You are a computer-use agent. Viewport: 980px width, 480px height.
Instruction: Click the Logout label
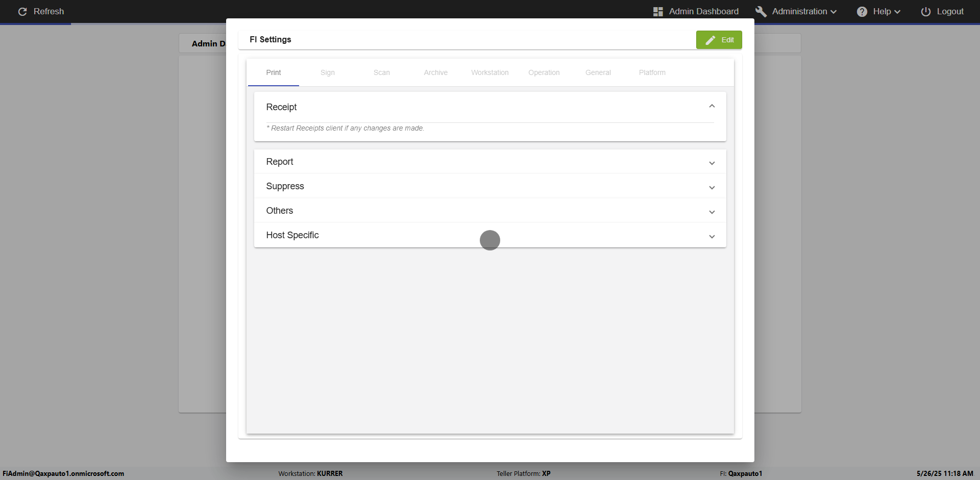950,11
